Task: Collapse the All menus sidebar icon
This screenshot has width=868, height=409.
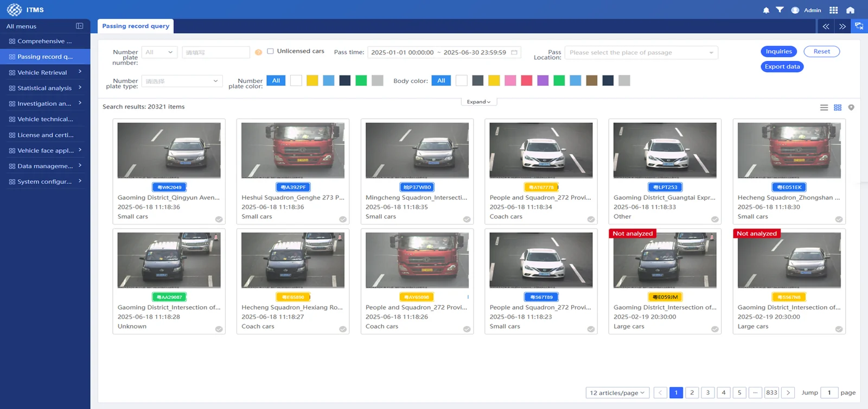Action: tap(80, 26)
